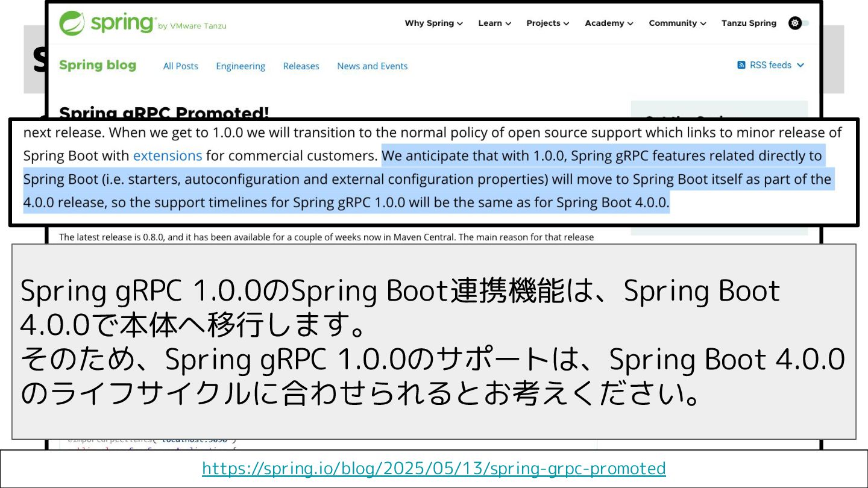The height and width of the screenshot is (488, 868).
Task: Open the RSS feeds icon
Action: 741,65
